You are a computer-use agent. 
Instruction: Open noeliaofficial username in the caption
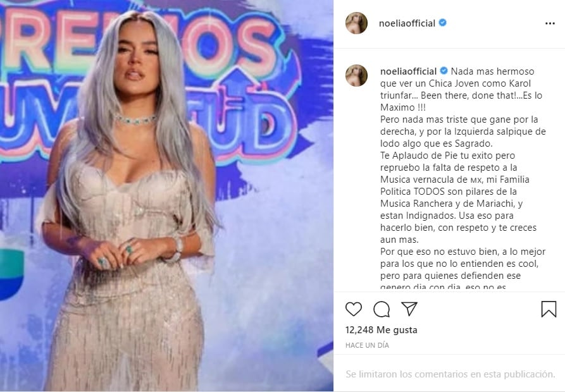(408, 71)
